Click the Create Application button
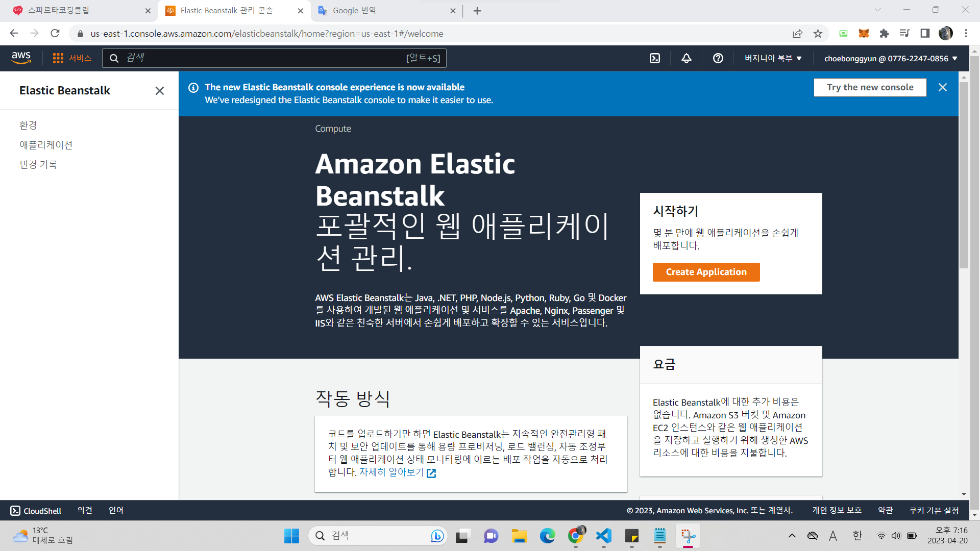This screenshot has width=980, height=551. 706,272
